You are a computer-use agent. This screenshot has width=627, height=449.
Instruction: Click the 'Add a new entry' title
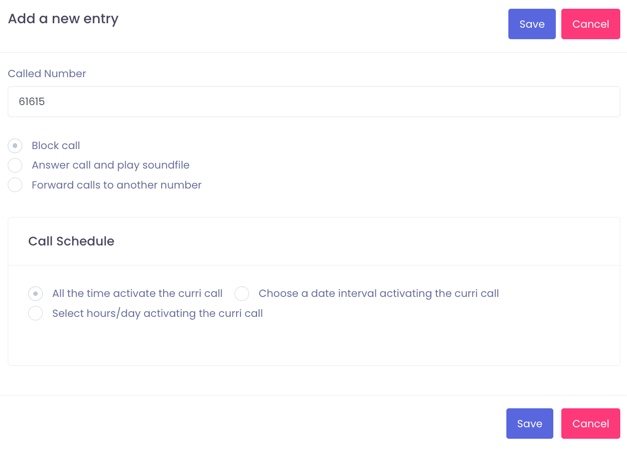[x=63, y=19]
